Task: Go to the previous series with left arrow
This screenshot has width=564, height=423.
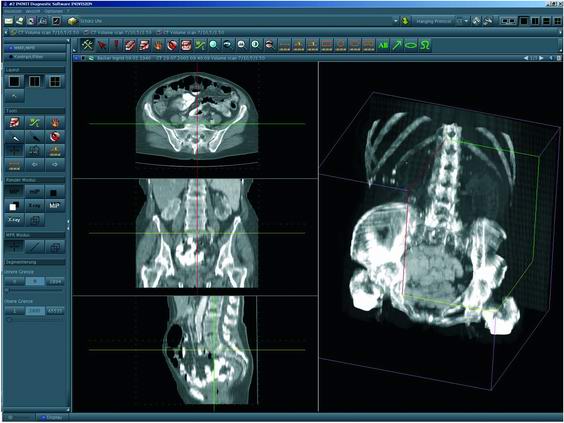Action: coord(526,58)
